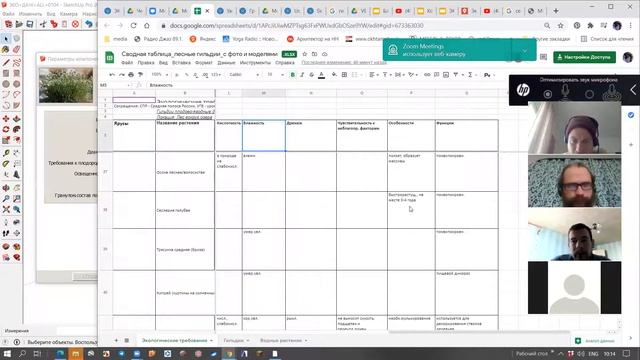Screen dimensions: 640x360
Task: Choose the Tape Measure tool in SketchUp
Action: 6,153
